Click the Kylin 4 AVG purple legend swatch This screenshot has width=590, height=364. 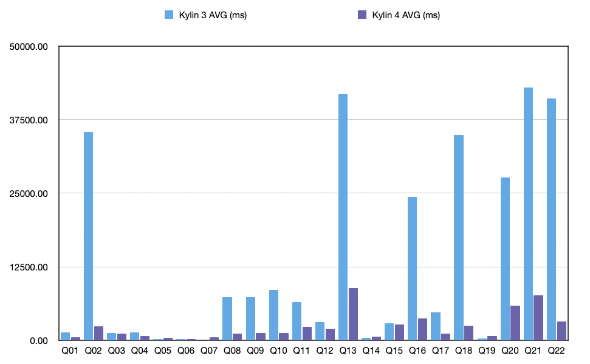(x=362, y=15)
